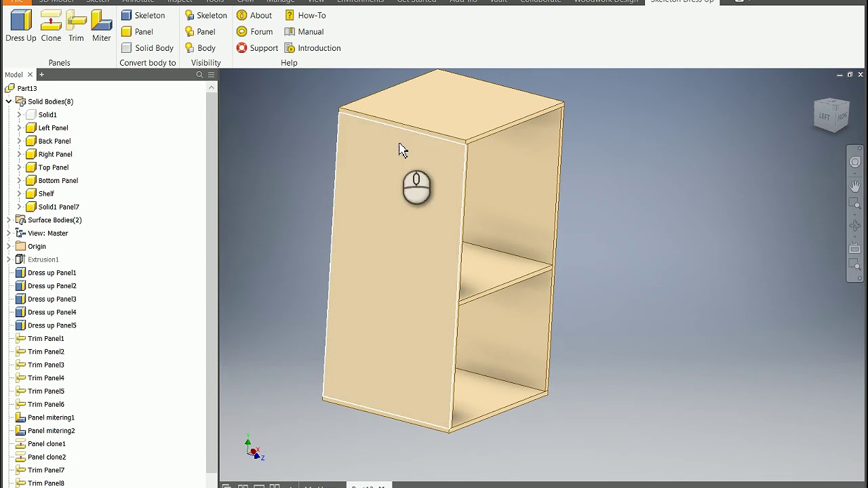868x488 pixels.
Task: Collapse the Solid Bodies(8) folder
Action: [9, 102]
